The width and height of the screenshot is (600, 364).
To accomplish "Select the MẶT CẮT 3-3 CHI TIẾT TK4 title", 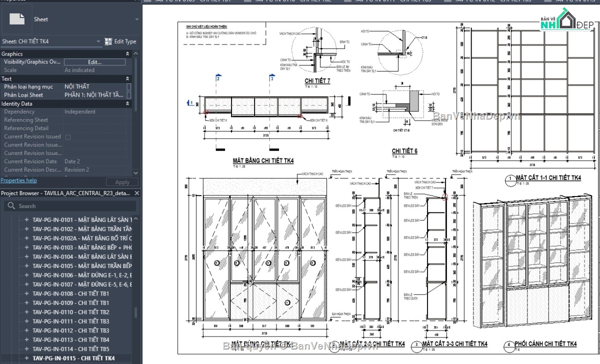I will point(454,344).
